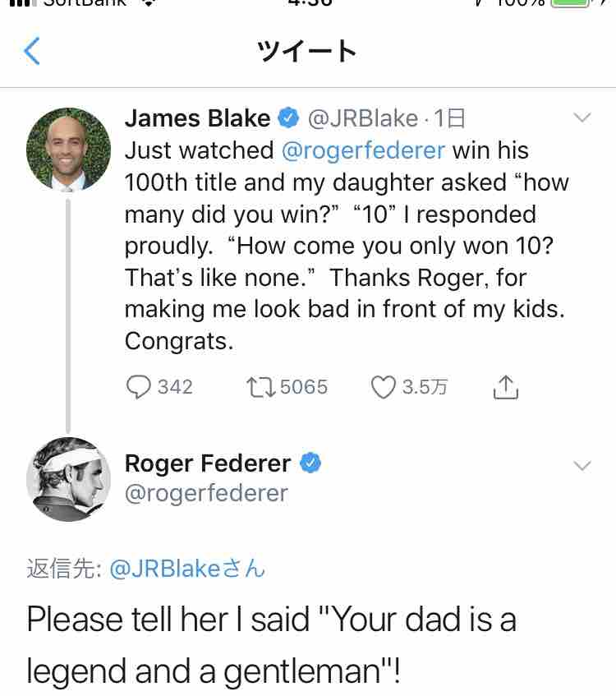Expand options for Roger Federer's reply

pos(582,465)
